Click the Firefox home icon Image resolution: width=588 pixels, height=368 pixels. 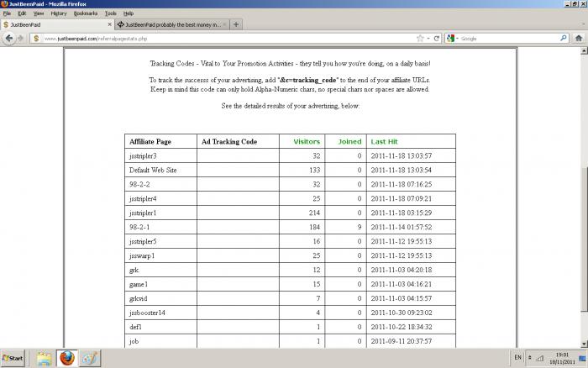580,39
